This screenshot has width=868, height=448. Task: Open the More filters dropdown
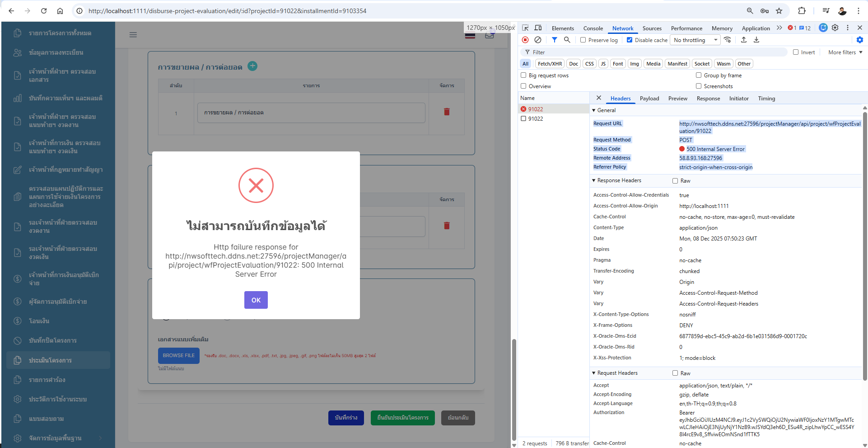pyautogui.click(x=845, y=52)
